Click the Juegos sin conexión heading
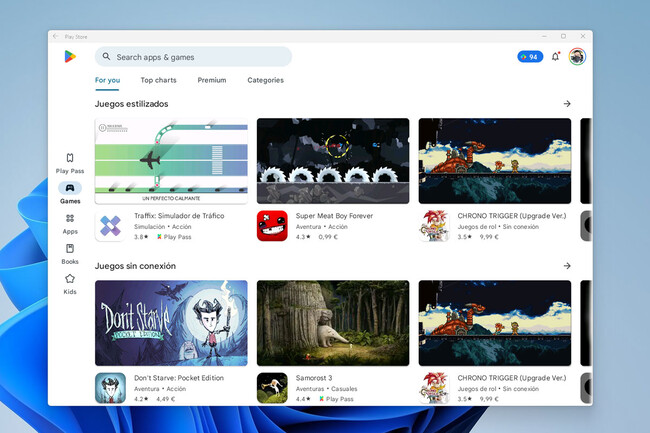The height and width of the screenshot is (433, 650). (135, 266)
